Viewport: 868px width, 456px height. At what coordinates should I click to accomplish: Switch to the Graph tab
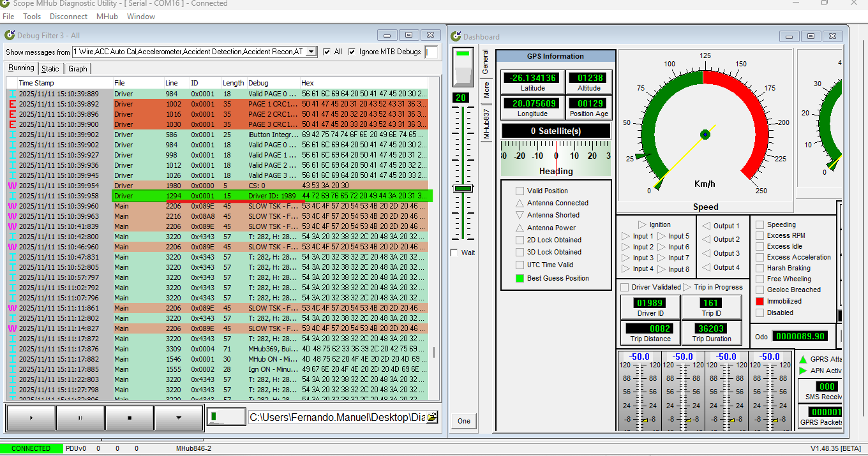pos(77,68)
